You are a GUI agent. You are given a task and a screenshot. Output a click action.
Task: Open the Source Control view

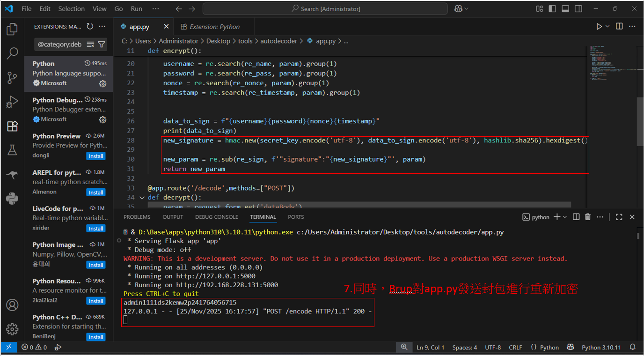(x=12, y=78)
